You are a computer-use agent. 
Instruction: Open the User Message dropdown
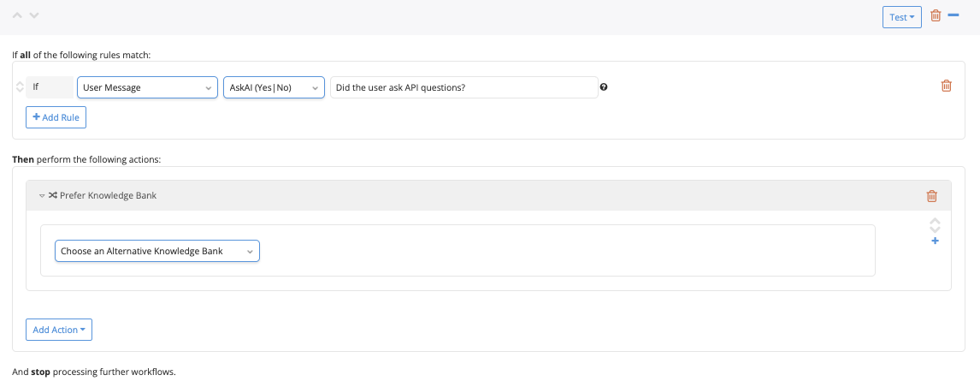147,87
